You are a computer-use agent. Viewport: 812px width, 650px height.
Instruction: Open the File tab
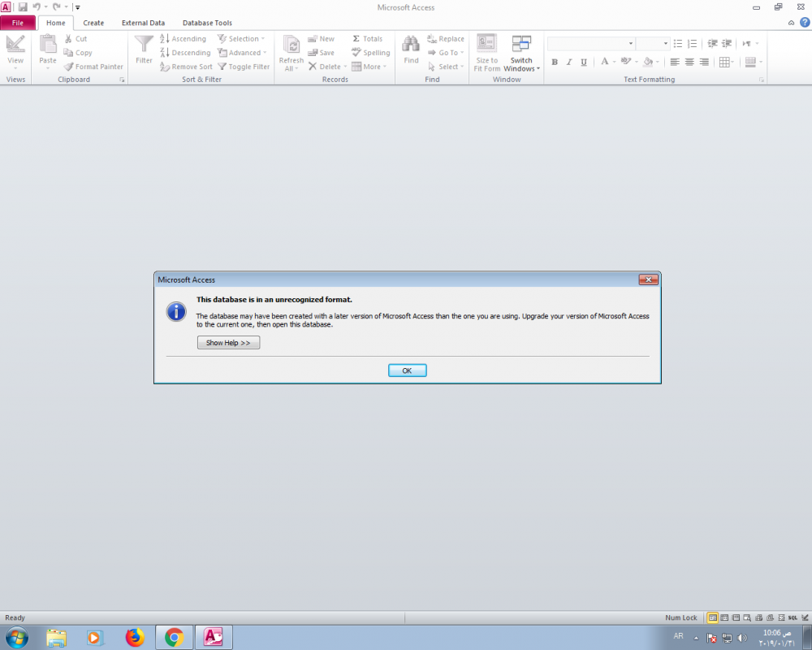pos(18,23)
